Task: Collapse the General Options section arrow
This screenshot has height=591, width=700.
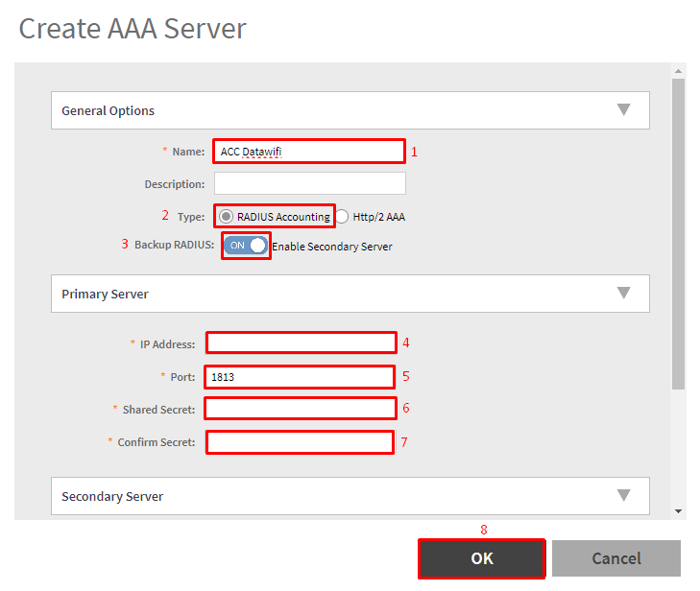Action: 623,109
